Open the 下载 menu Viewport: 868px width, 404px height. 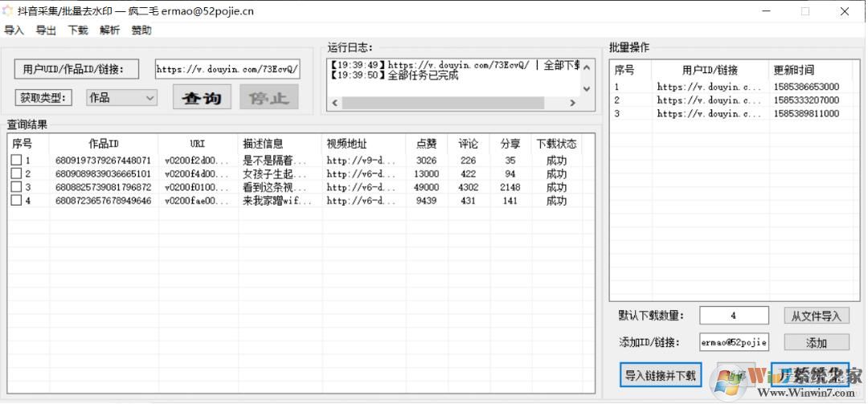point(78,31)
